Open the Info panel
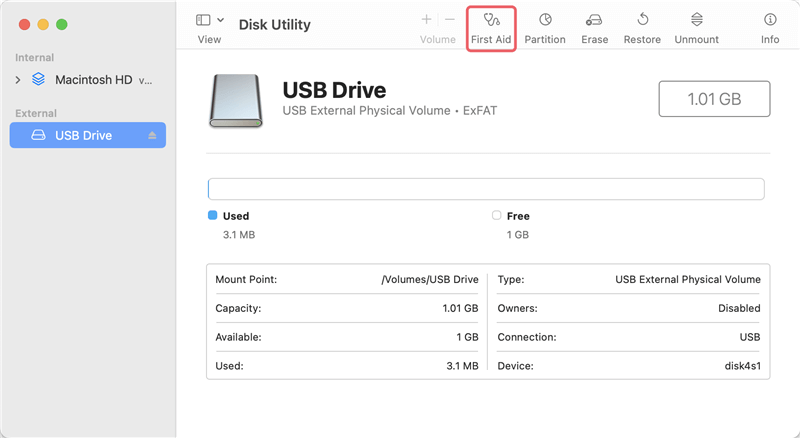The width and height of the screenshot is (800, 438). [x=770, y=28]
